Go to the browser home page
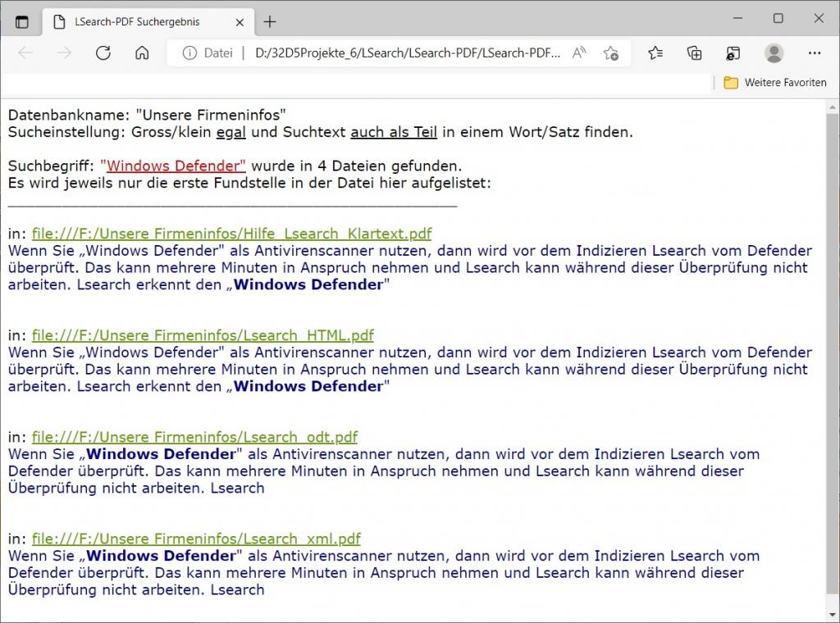Screen dimensions: 840x623 coord(142,53)
